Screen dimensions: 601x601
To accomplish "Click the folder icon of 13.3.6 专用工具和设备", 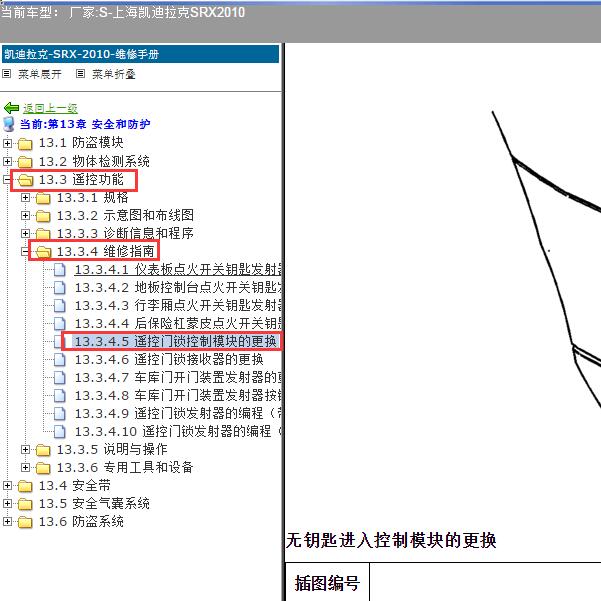I will click(43, 468).
